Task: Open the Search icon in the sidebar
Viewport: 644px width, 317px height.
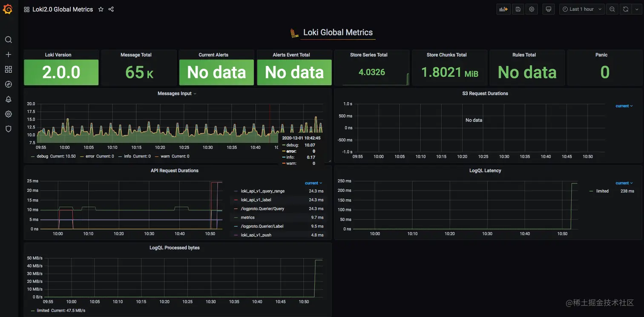Action: click(x=8, y=40)
